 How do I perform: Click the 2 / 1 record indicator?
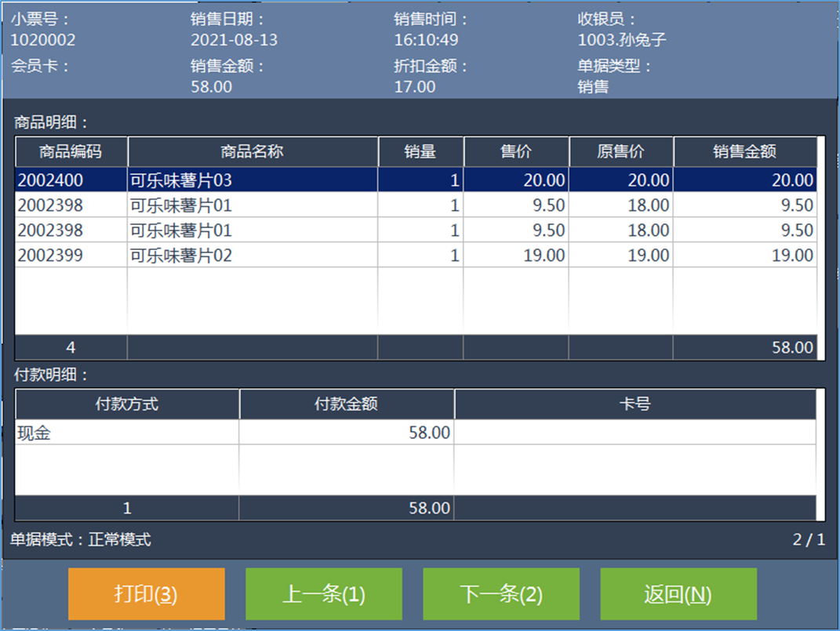pyautogui.click(x=809, y=539)
